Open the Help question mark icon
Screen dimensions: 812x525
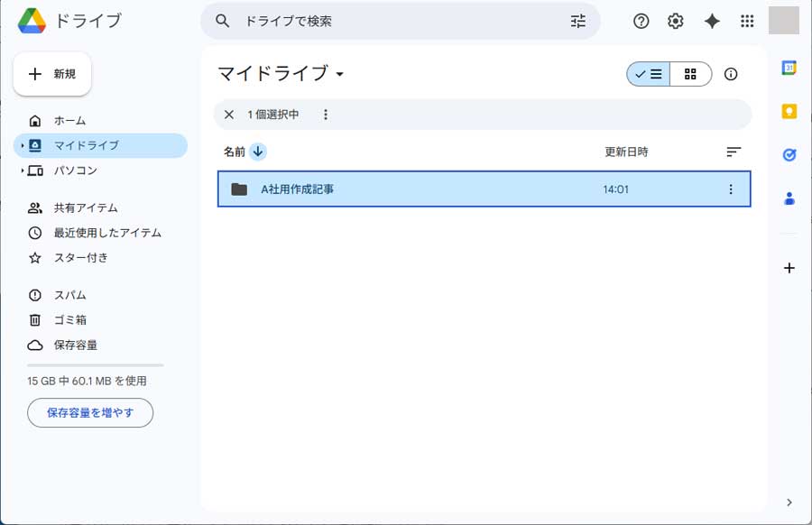click(x=641, y=22)
